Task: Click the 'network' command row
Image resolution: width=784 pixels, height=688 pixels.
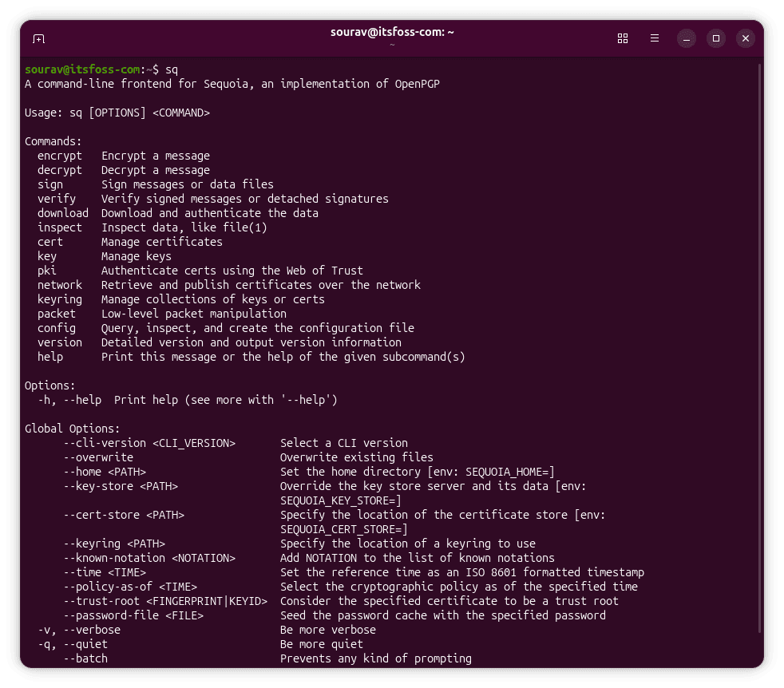Action: pos(229,286)
